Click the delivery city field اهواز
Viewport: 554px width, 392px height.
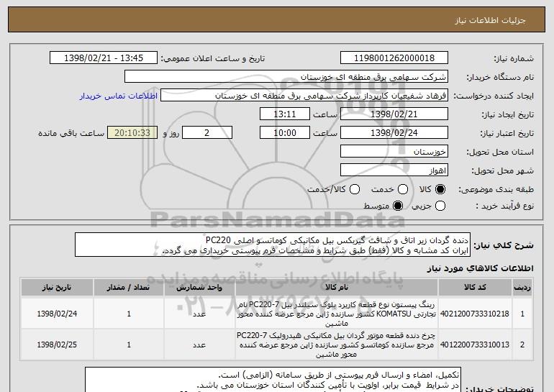[x=394, y=170]
